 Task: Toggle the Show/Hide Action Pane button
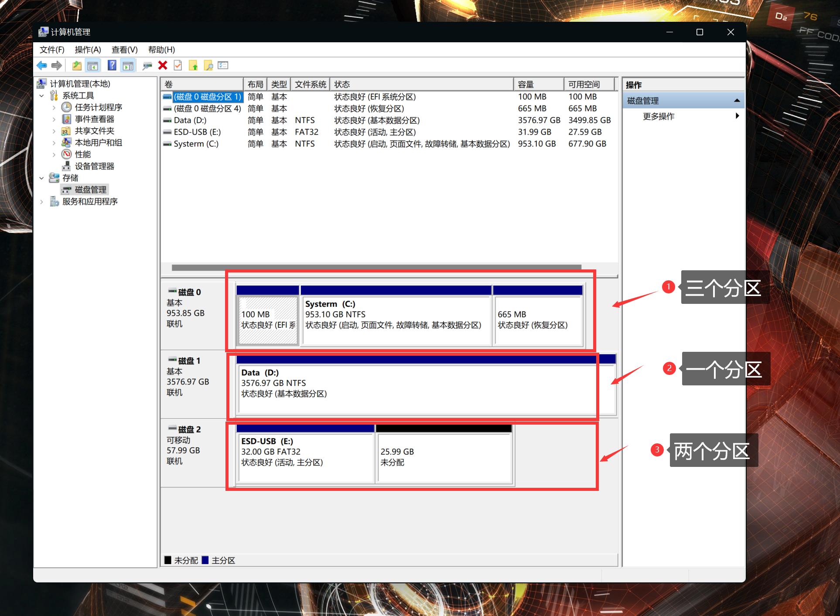pyautogui.click(x=128, y=65)
